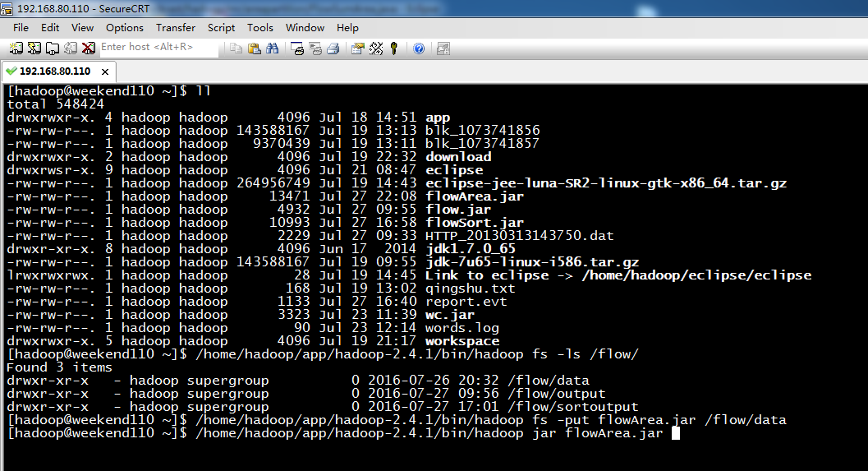Viewport: 868px width, 471px height.
Task: Click 'blk_1073741856' file name
Action: point(483,131)
